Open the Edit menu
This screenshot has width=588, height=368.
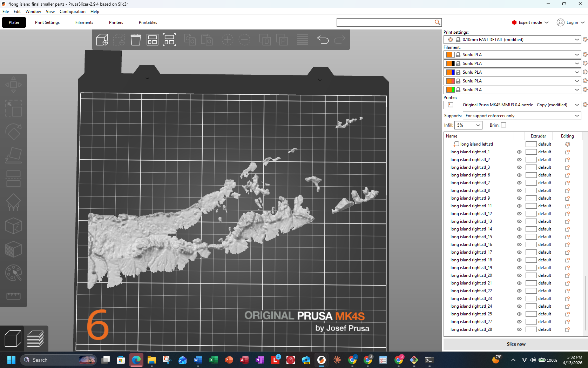tap(17, 12)
